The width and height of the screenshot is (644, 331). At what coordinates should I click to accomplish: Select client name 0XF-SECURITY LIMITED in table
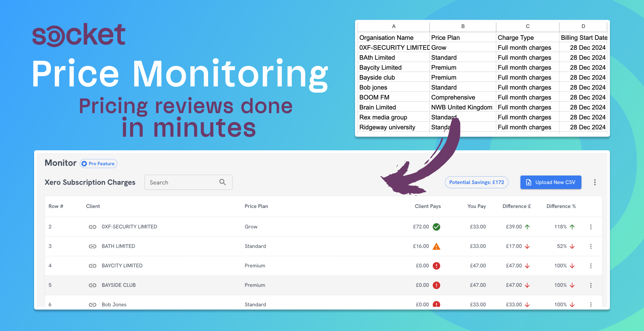(x=129, y=227)
